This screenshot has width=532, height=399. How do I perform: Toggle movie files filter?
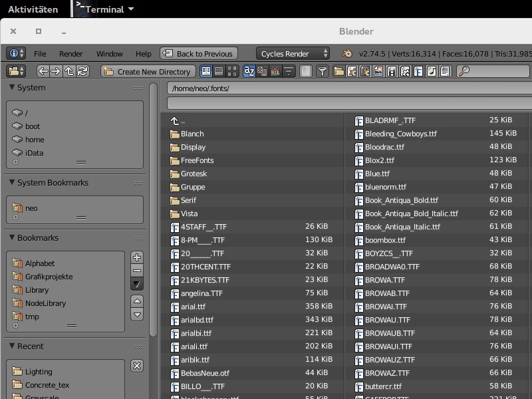click(x=392, y=71)
